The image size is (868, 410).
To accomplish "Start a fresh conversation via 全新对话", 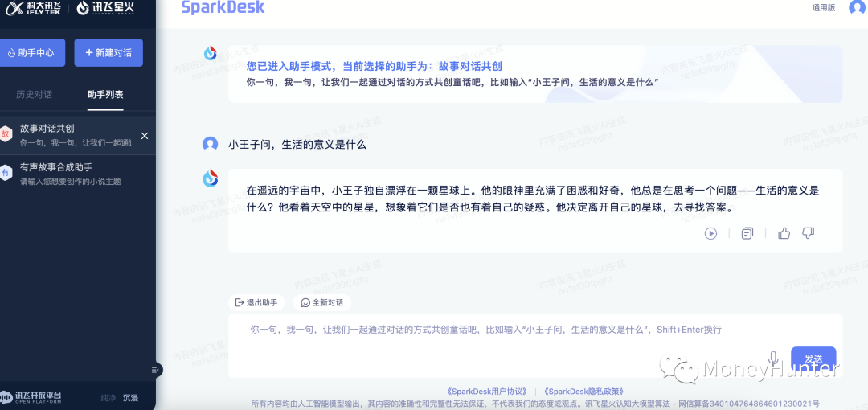I will 321,302.
